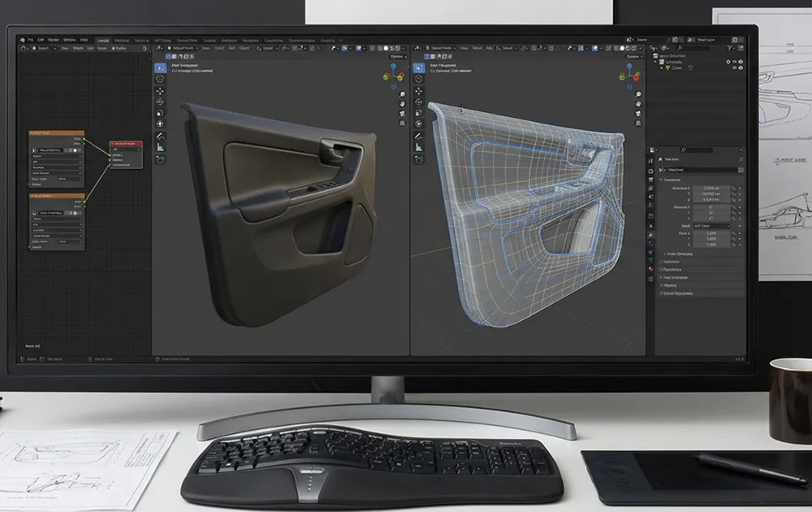Click the Measure tool in left viewport toolbar
The height and width of the screenshot is (512, 812).
160,147
